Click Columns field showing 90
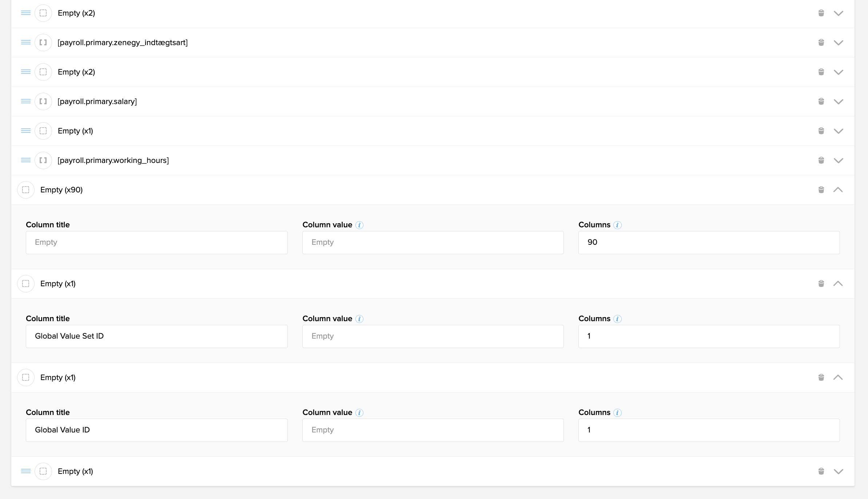The image size is (868, 499). [x=709, y=243]
